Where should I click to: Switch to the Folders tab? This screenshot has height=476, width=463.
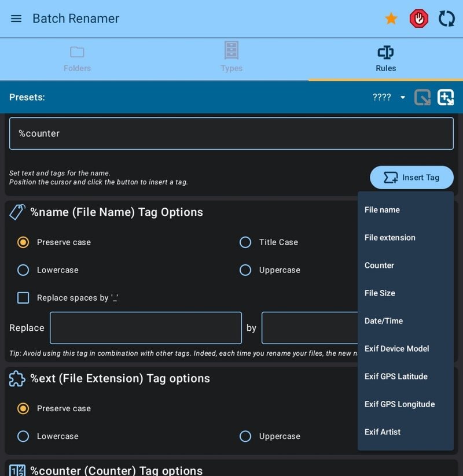point(77,59)
